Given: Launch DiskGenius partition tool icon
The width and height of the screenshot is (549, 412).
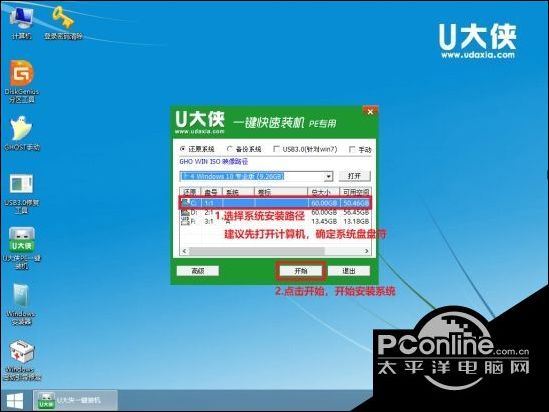Looking at the screenshot, I should (22, 82).
